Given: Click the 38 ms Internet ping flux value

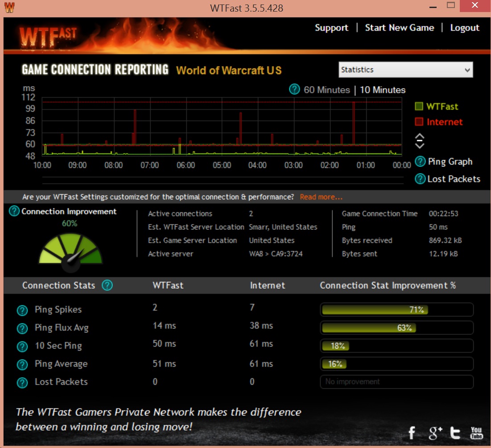Looking at the screenshot, I should pyautogui.click(x=261, y=326).
